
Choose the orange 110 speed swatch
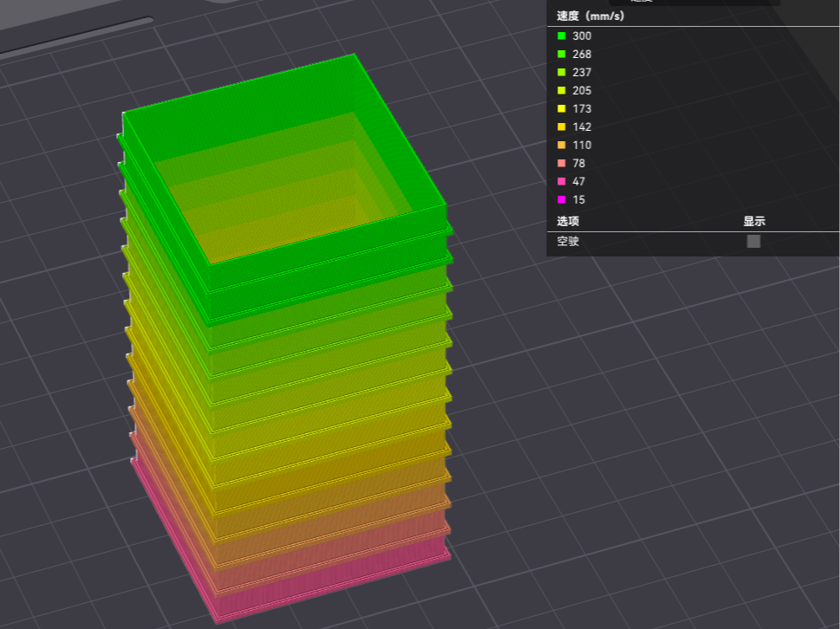point(562,145)
